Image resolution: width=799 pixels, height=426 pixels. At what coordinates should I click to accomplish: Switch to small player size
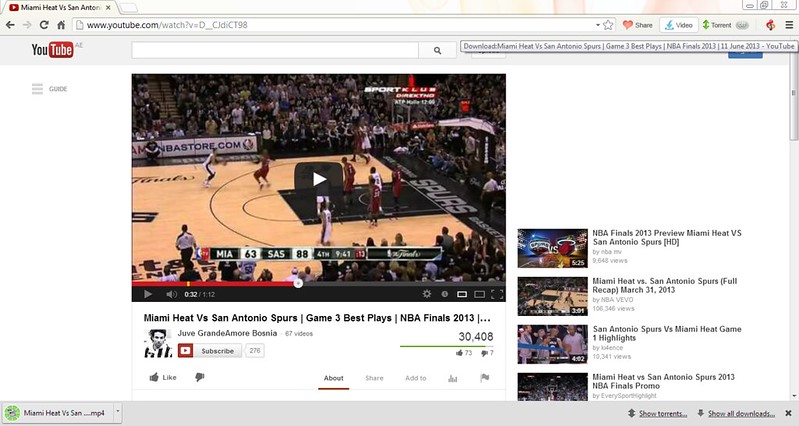[x=462, y=294]
